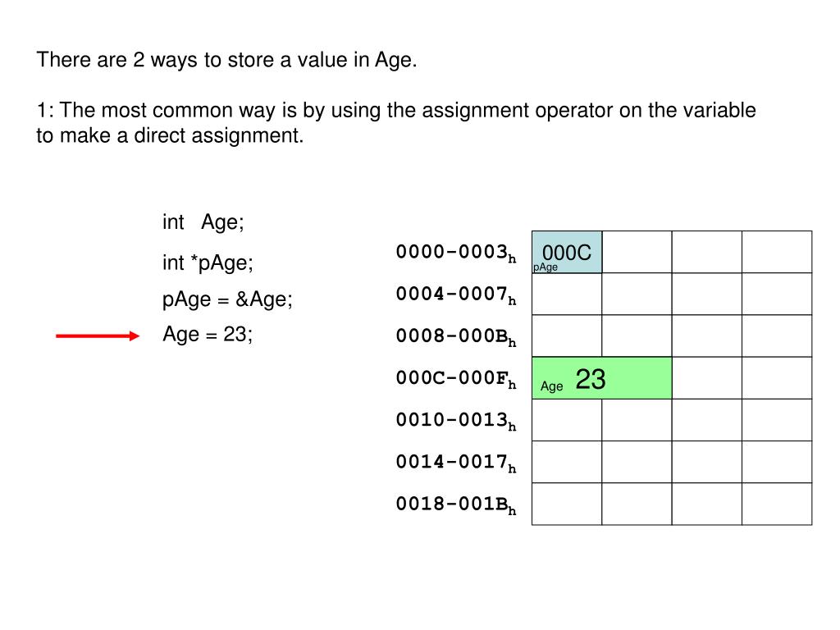
Task: Select the 'int *pAge;' declaration line
Action: click(x=208, y=262)
